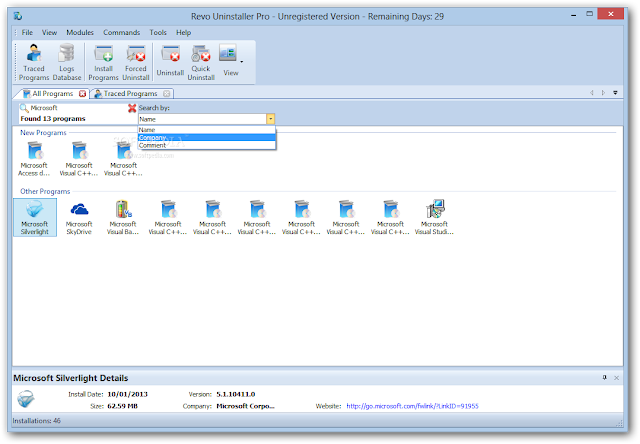
Task: Open the Modules menu
Action: click(80, 32)
